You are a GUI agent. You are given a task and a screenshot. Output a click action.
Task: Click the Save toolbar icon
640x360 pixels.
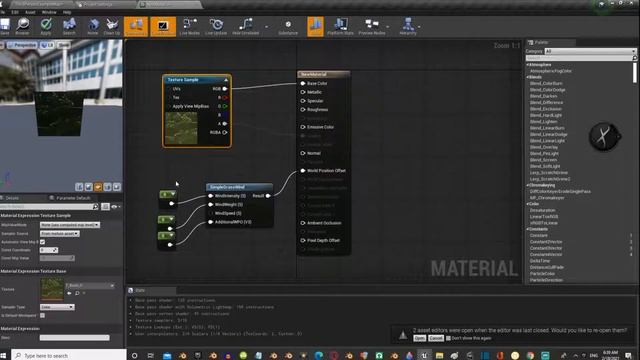tap(5, 26)
